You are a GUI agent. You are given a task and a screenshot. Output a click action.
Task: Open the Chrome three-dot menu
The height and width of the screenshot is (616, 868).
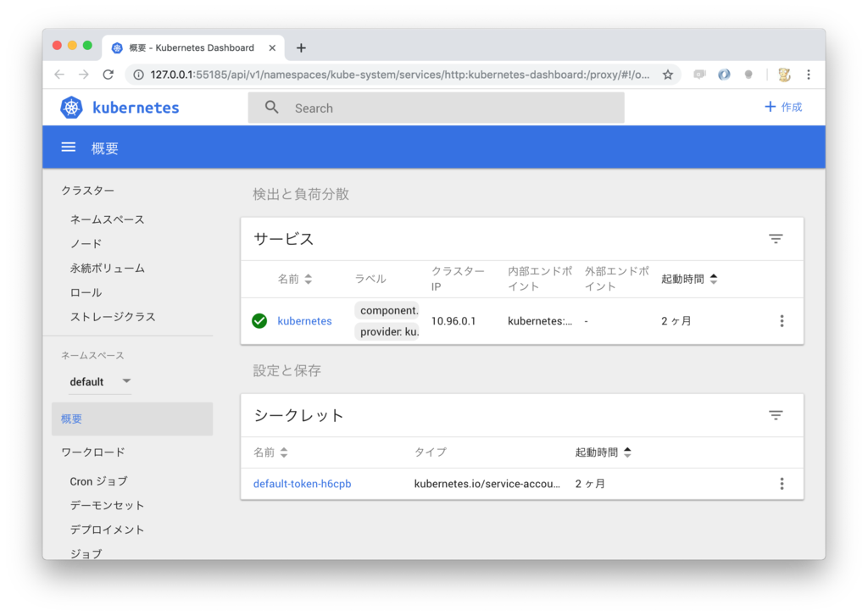point(808,75)
